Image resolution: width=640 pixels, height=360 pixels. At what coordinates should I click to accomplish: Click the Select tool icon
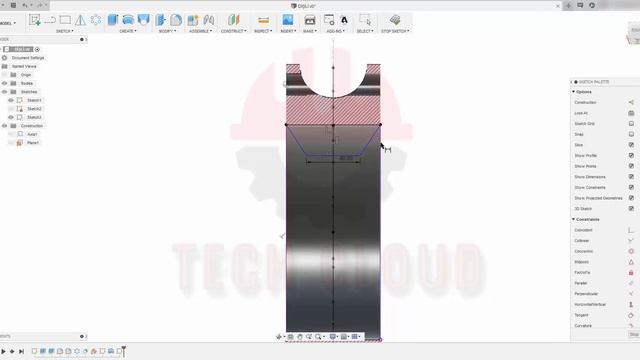coord(365,20)
